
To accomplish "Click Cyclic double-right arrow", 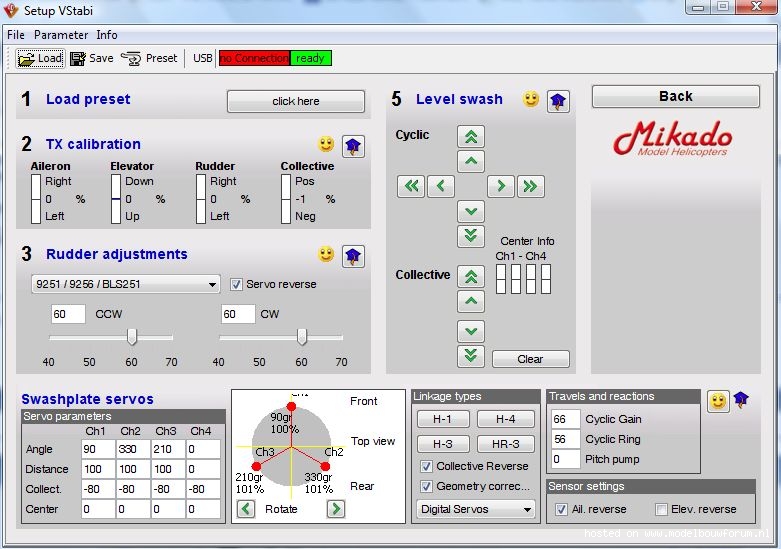I will (530, 186).
